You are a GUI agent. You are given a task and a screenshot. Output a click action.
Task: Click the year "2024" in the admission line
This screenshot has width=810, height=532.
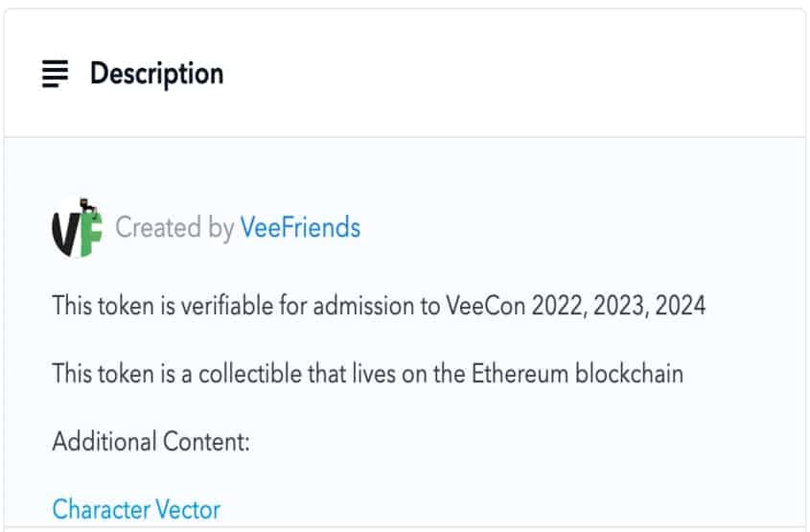point(681,305)
